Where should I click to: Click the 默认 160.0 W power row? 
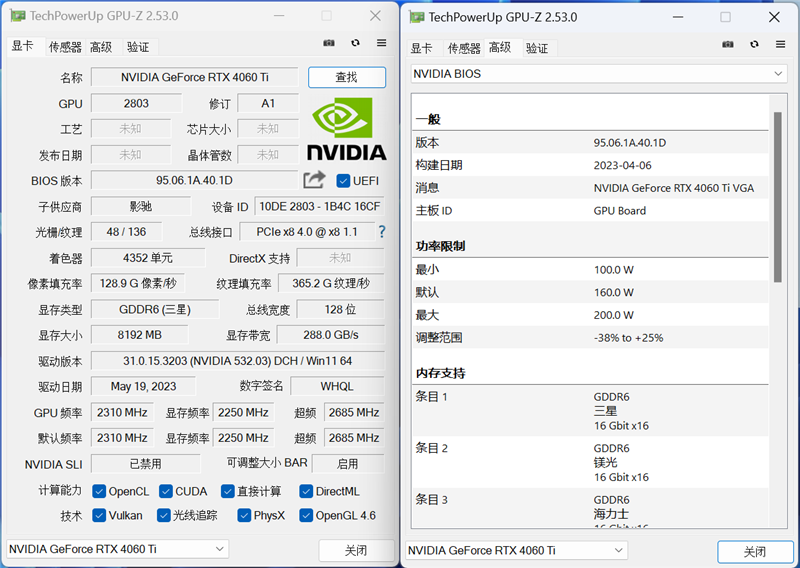(x=590, y=292)
